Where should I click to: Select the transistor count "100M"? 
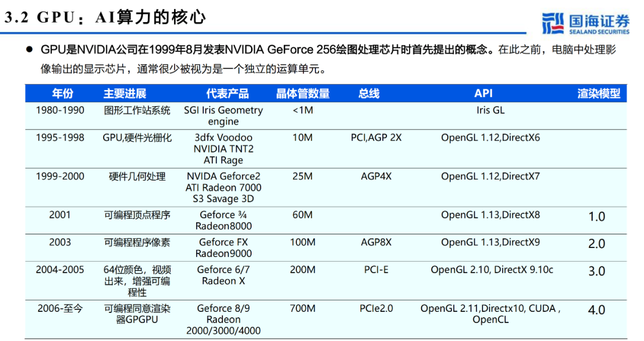(x=303, y=243)
